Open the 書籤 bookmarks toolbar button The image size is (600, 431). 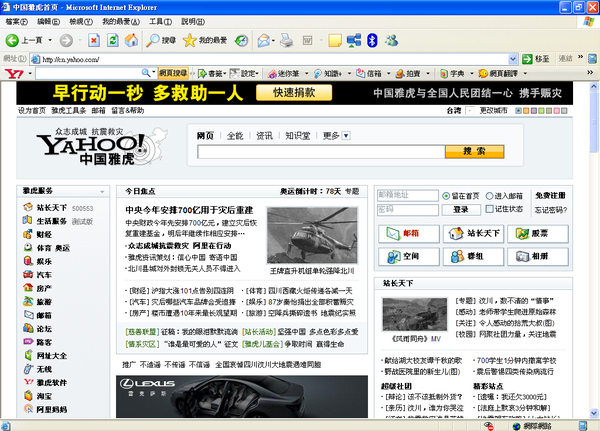tap(212, 73)
